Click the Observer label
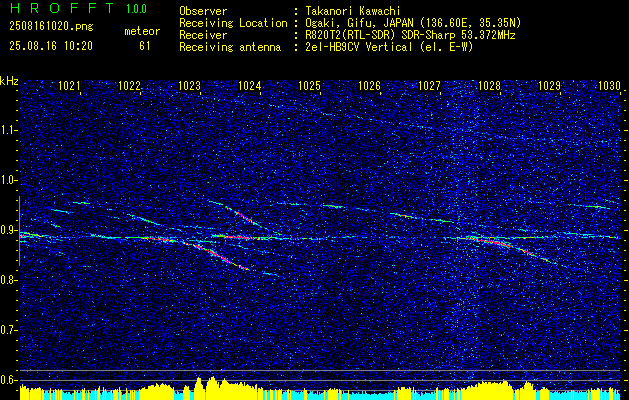The height and width of the screenshot is (400, 629). [203, 11]
